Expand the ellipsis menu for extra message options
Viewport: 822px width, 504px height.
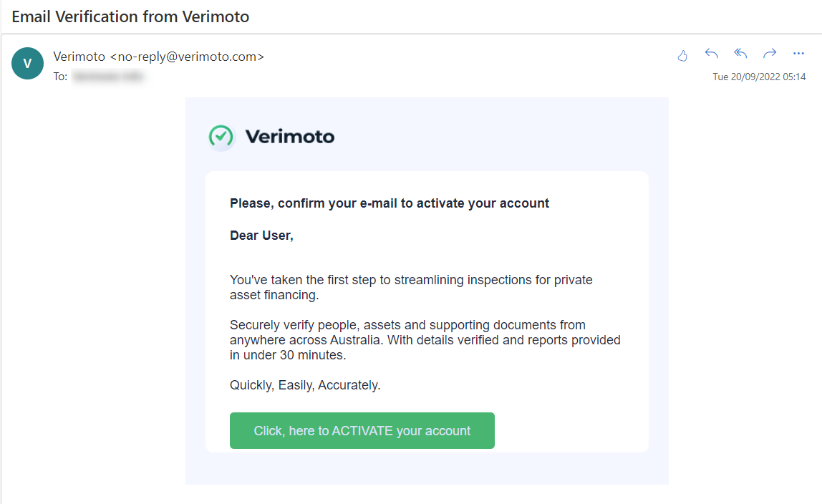[x=798, y=54]
